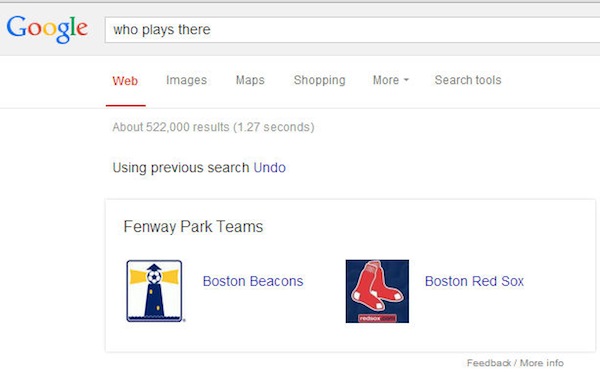Click the Feedback / More info link
Image resolution: width=600 pixels, height=377 pixels.
[515, 363]
